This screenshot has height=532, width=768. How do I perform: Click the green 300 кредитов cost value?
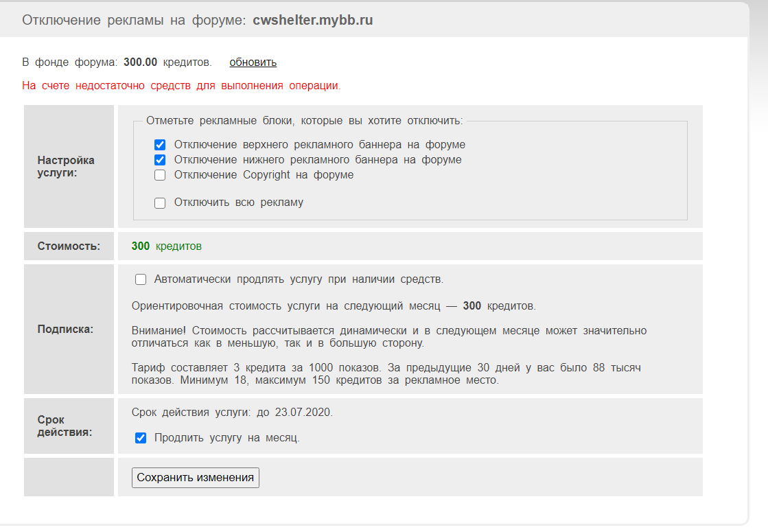pyautogui.click(x=167, y=246)
